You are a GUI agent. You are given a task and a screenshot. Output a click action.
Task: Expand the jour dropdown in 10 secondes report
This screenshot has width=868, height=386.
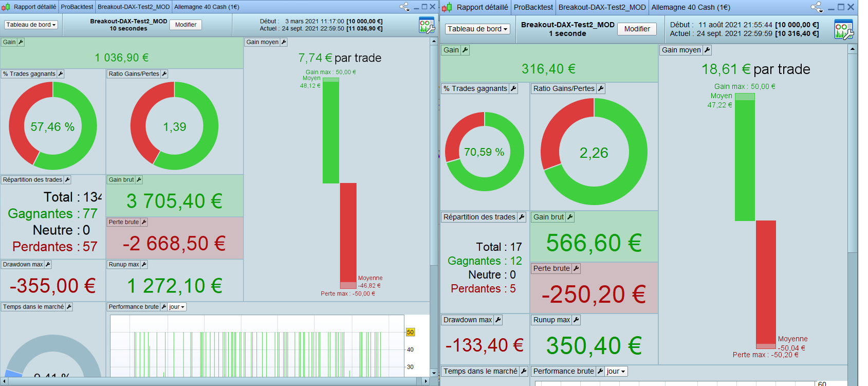(177, 307)
